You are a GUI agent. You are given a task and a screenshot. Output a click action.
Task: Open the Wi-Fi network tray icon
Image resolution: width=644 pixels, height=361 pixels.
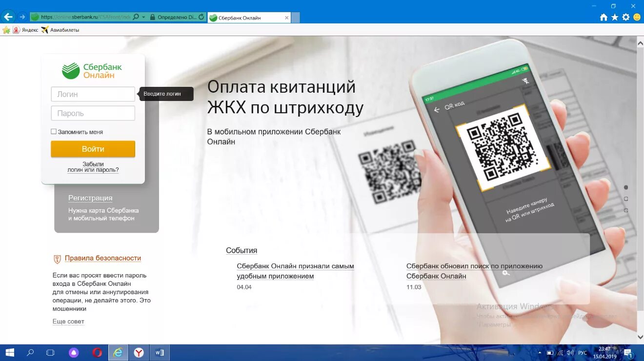pos(560,352)
